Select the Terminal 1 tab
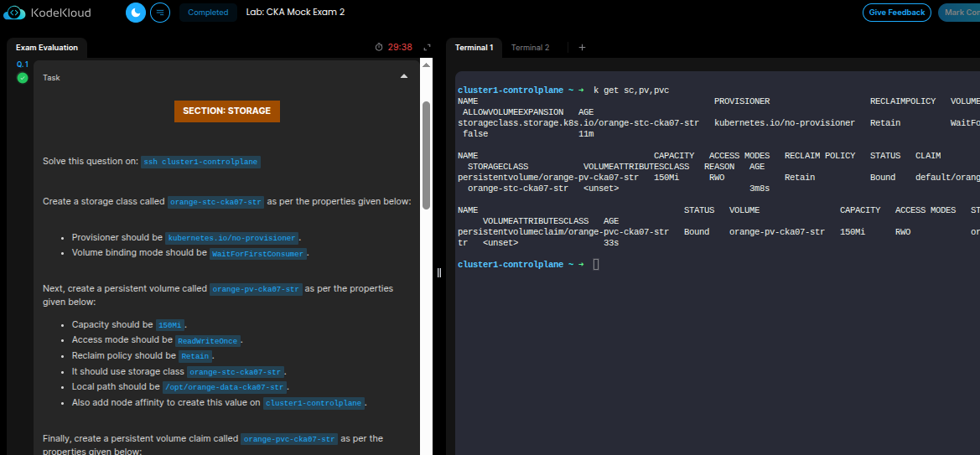The width and height of the screenshot is (980, 455). (x=474, y=48)
